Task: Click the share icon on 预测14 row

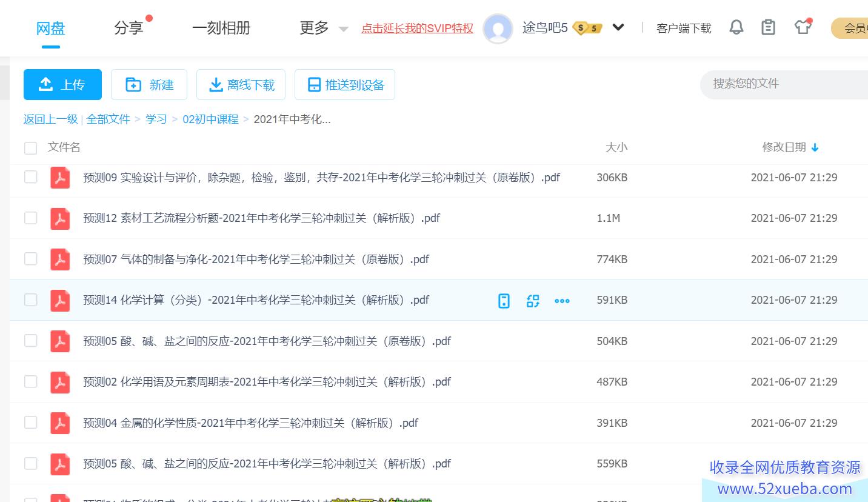Action: pyautogui.click(x=533, y=301)
